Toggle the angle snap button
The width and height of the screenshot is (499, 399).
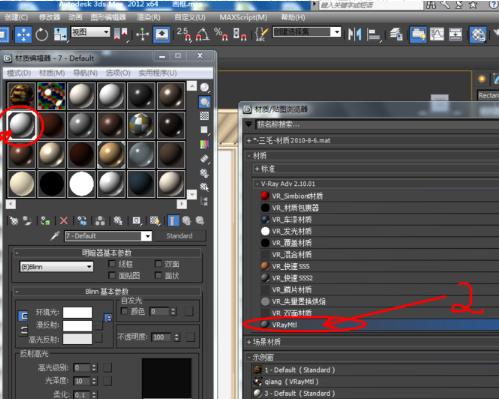(x=202, y=34)
